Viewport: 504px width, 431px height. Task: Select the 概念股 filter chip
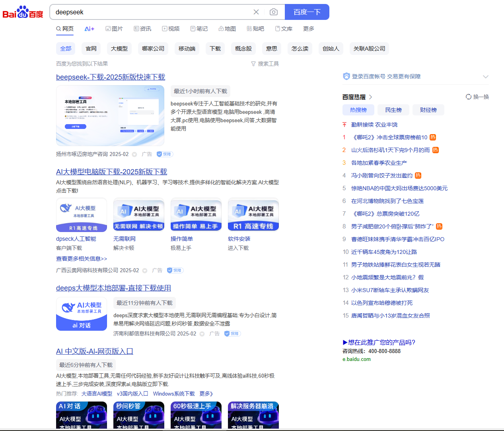tap(243, 49)
